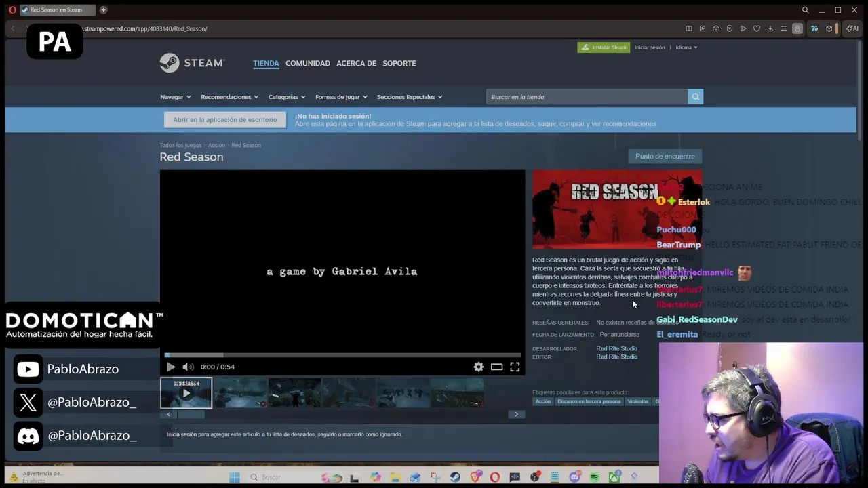This screenshot has height=488, width=868.
Task: Open Opera profile account icon
Action: pos(797,28)
